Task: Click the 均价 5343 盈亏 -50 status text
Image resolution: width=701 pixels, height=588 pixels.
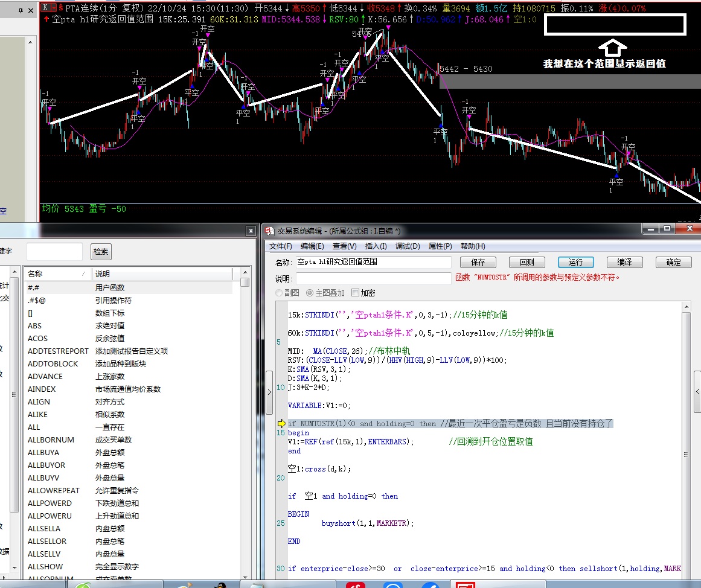Action: coord(84,209)
